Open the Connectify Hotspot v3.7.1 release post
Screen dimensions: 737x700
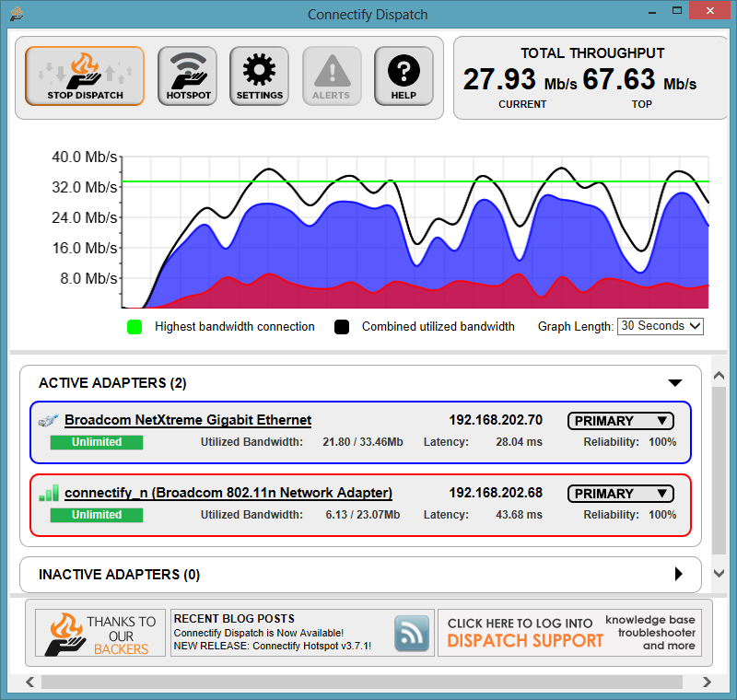[x=273, y=646]
